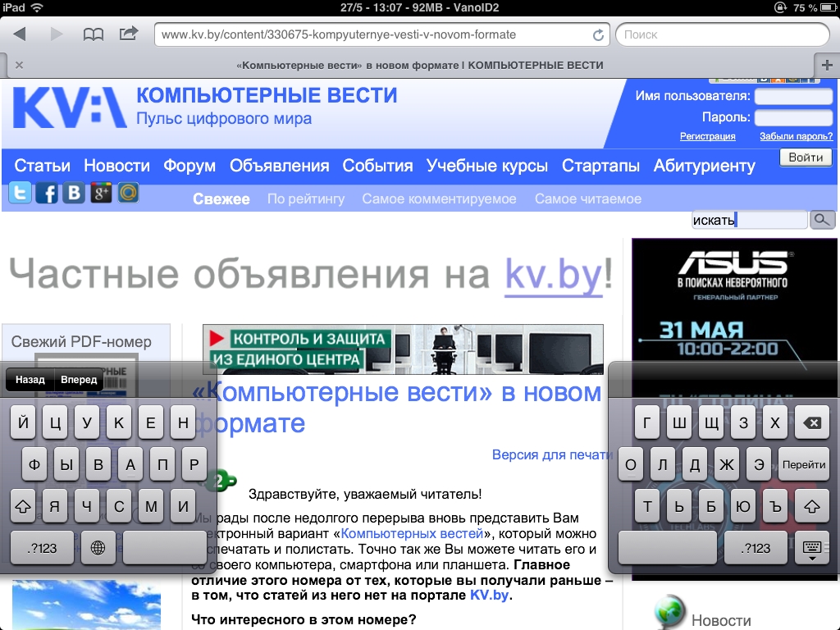This screenshot has height=630, width=840.
Task: Tap the Safari forward arrow
Action: point(57,34)
